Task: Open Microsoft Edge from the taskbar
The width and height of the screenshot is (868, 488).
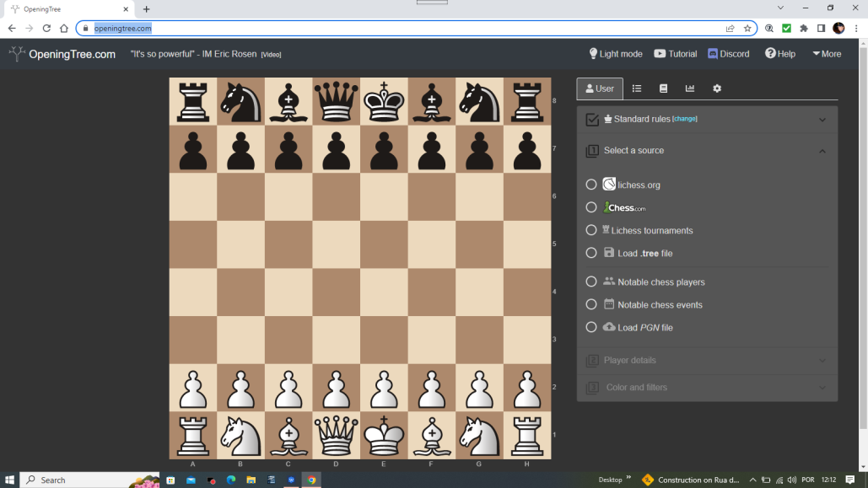Action: [231, 480]
